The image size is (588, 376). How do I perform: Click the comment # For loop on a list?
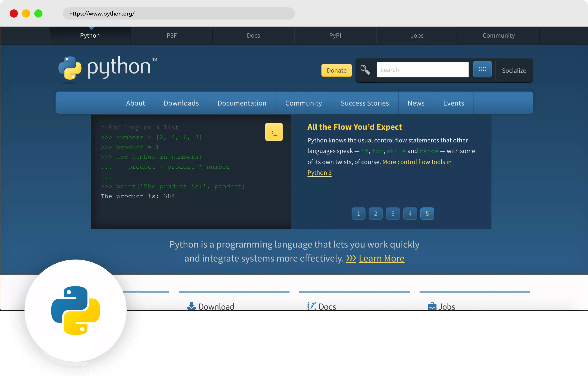[x=140, y=127]
